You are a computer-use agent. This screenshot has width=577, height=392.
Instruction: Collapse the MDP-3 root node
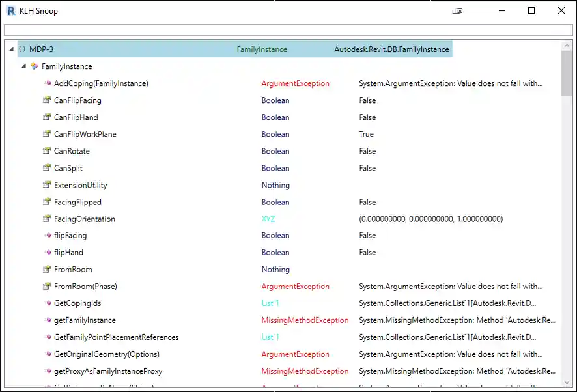(12, 49)
